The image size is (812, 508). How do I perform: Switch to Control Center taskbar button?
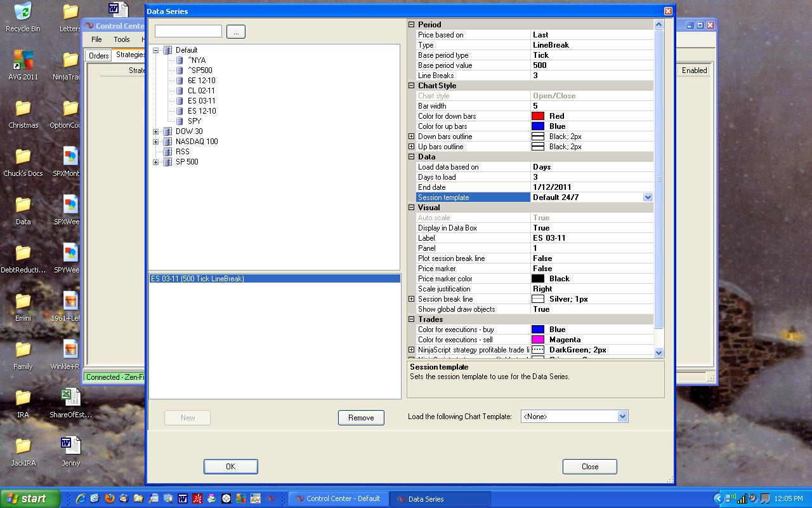[x=338, y=499]
